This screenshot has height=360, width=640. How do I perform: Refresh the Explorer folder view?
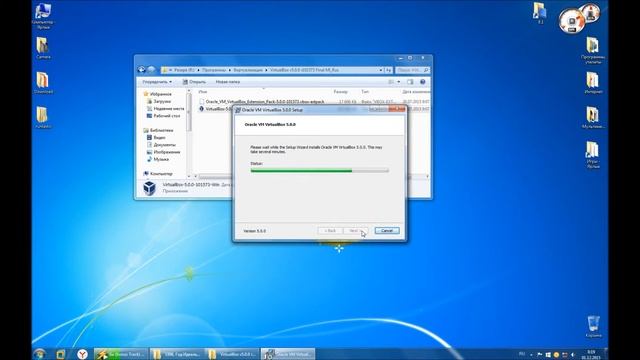coord(389,70)
